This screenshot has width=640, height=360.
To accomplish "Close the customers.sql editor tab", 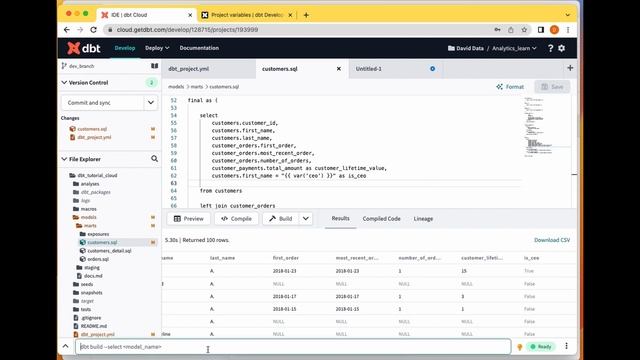I will coord(338,69).
